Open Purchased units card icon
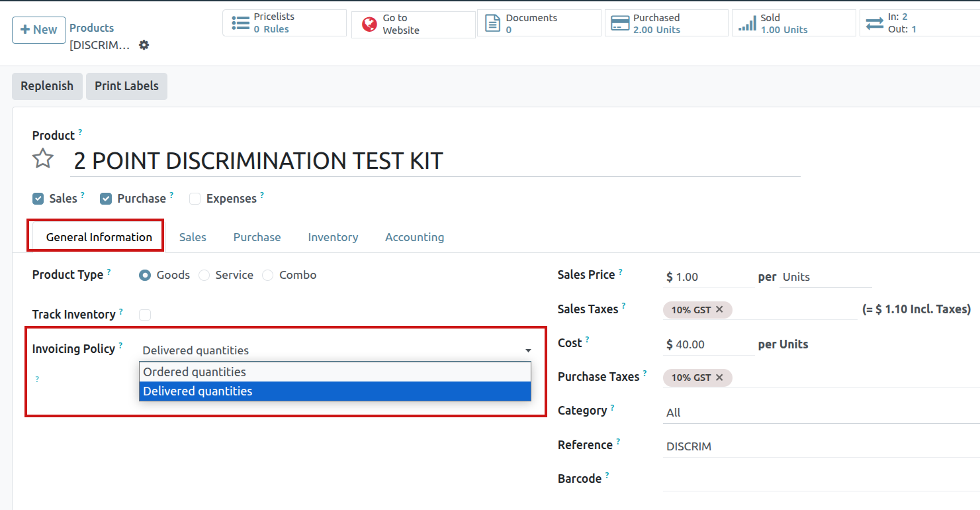This screenshot has width=980, height=510. pos(620,23)
